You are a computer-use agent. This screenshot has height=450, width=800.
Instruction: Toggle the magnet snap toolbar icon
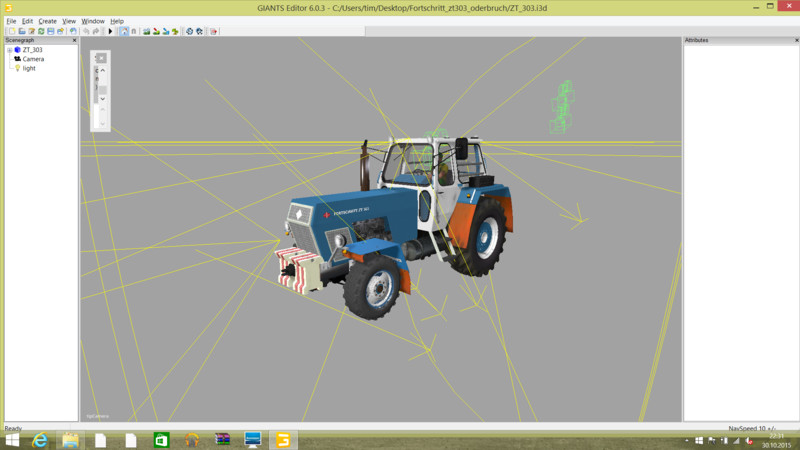(x=134, y=32)
